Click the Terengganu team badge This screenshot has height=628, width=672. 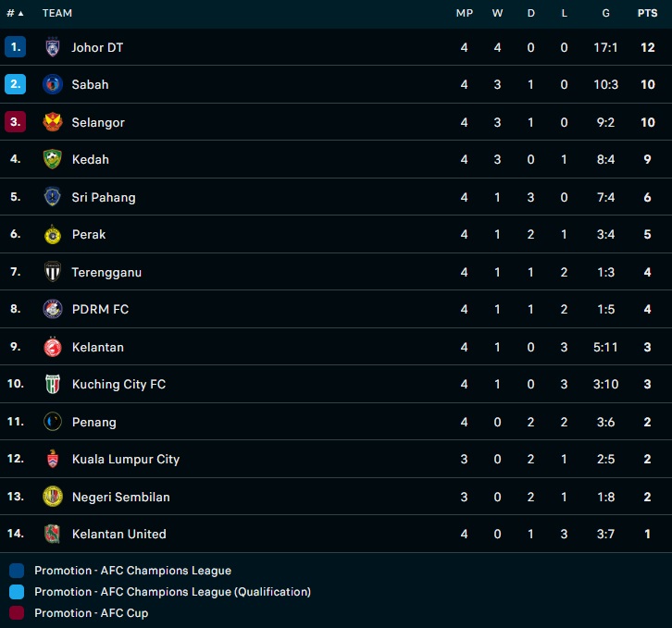point(53,272)
